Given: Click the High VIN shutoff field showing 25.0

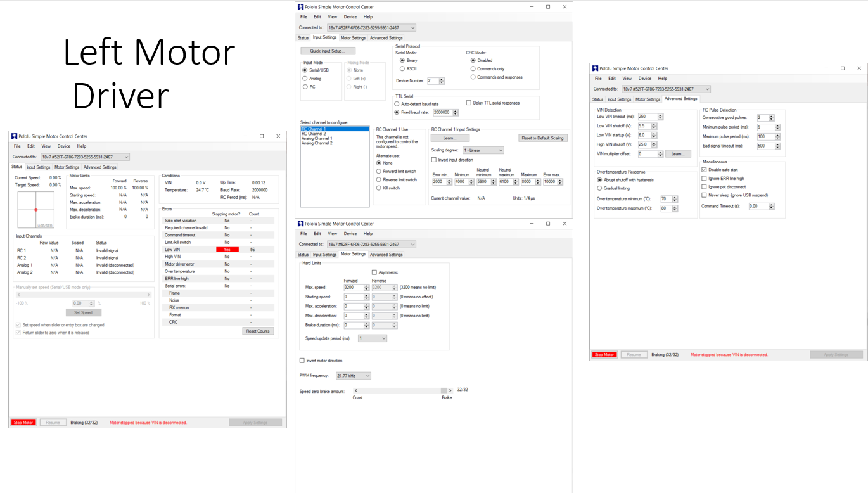Looking at the screenshot, I should click(644, 144).
